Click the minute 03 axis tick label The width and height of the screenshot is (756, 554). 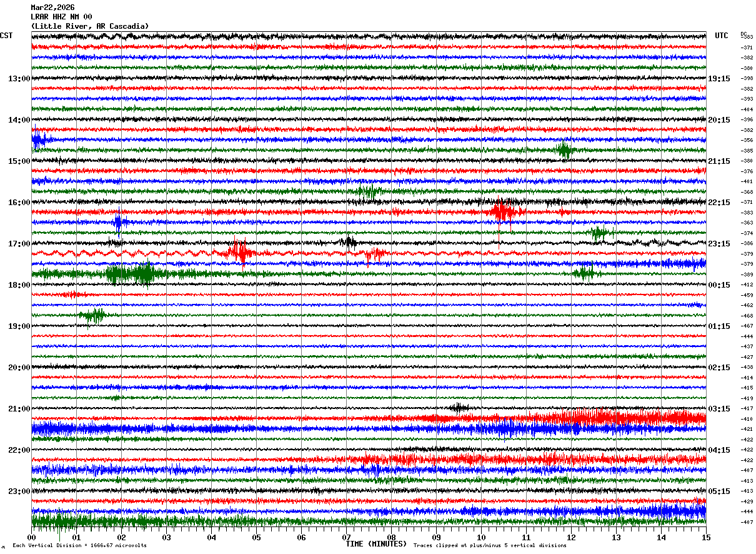pos(166,537)
